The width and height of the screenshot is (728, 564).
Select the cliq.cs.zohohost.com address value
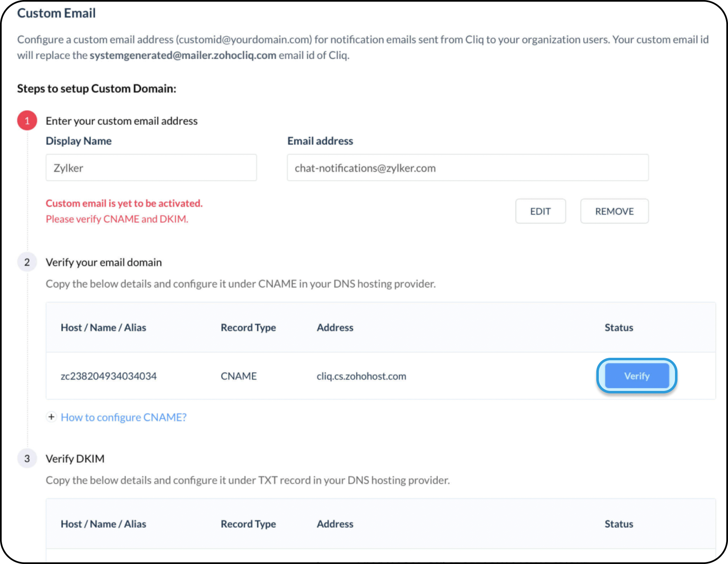click(x=361, y=376)
